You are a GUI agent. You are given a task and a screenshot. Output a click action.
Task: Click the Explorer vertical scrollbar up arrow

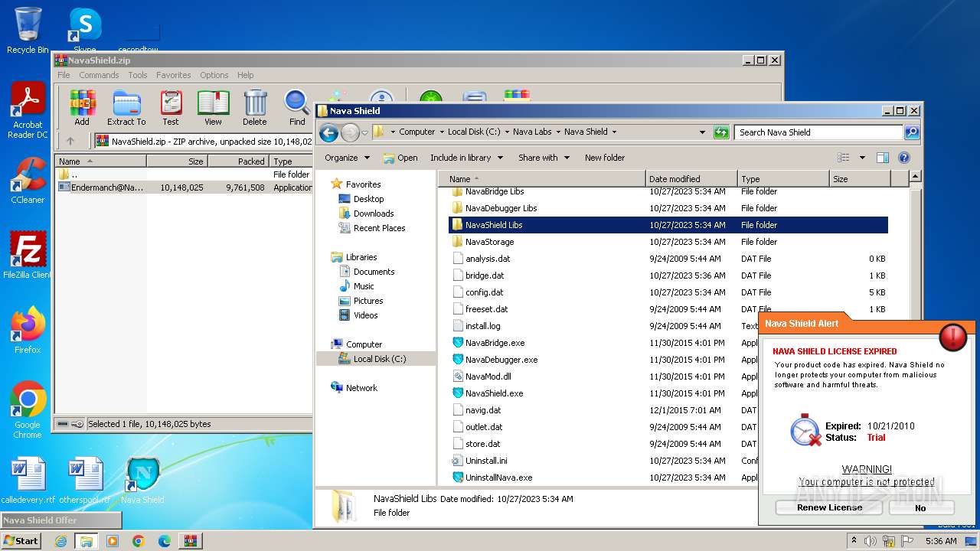click(x=915, y=178)
